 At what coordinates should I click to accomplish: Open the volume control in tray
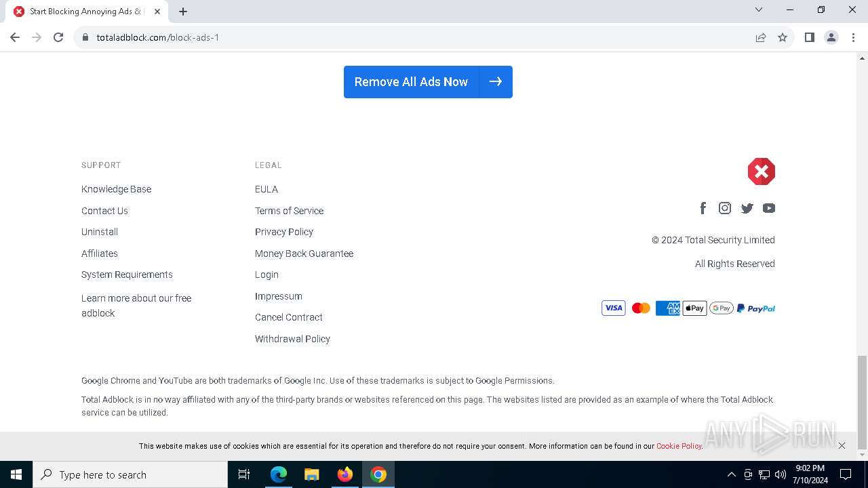click(x=781, y=474)
